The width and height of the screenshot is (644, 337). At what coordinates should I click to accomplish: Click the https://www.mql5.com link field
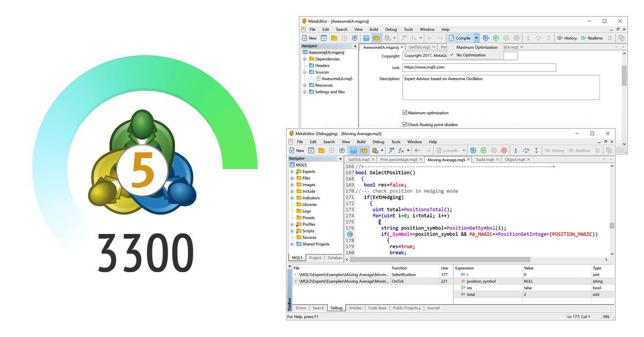click(x=478, y=67)
